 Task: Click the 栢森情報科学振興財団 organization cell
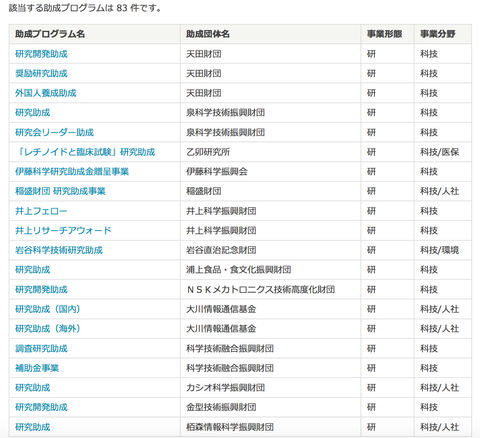tap(271, 427)
